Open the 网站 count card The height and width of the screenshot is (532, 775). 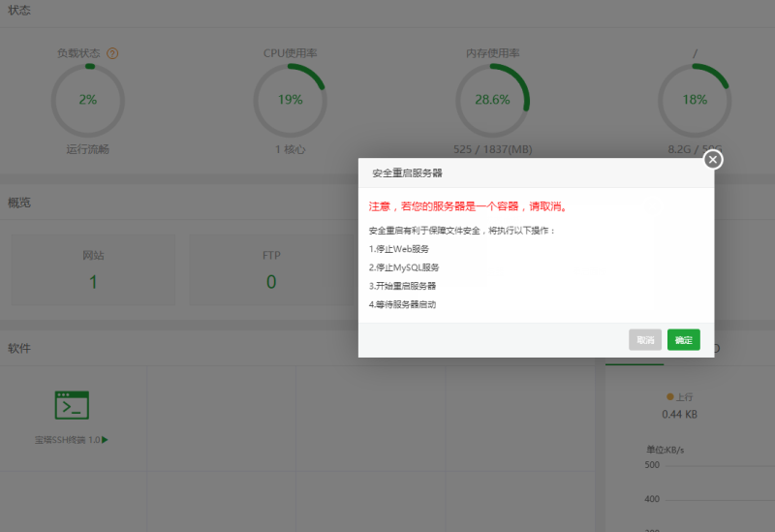[x=93, y=270]
